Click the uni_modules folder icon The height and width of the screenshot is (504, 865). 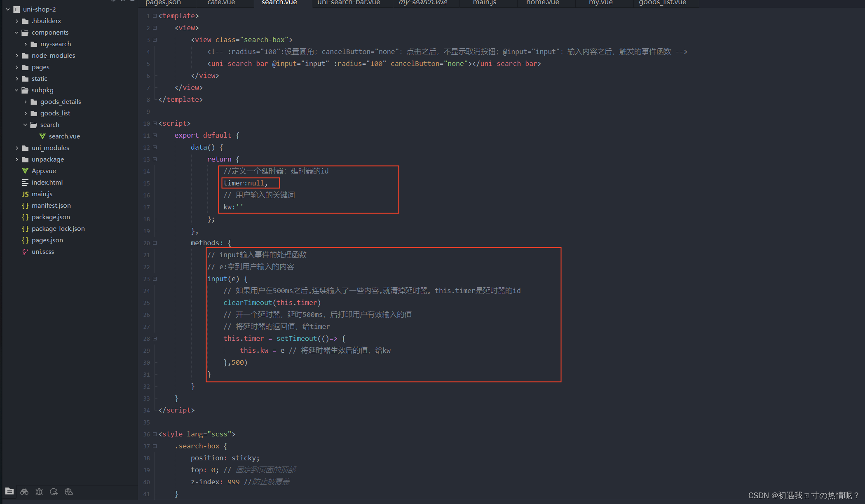coord(25,148)
